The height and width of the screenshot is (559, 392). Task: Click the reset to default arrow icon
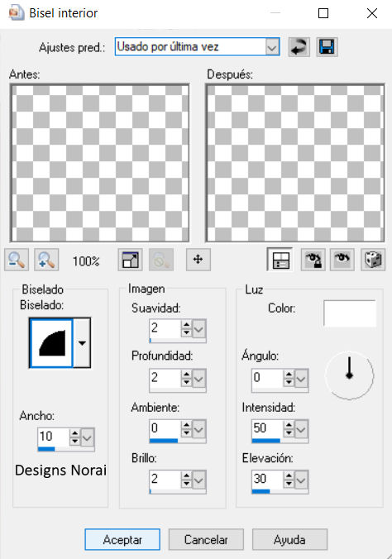299,46
